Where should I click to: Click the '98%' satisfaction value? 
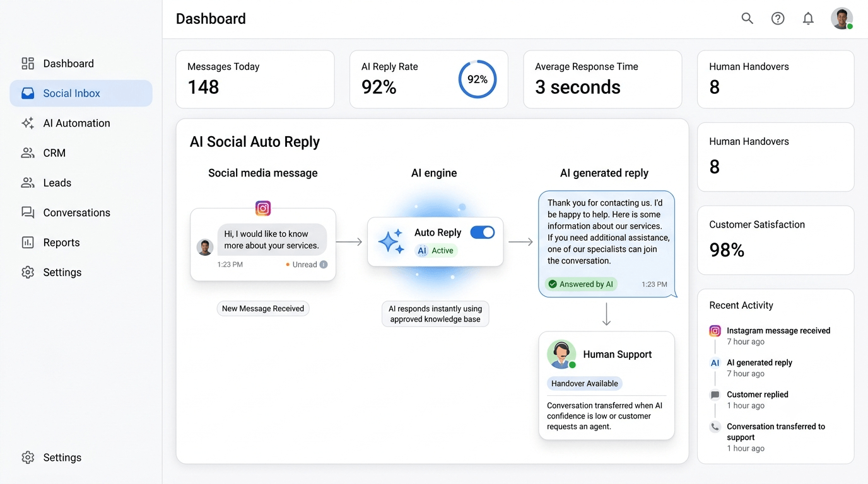[727, 250]
